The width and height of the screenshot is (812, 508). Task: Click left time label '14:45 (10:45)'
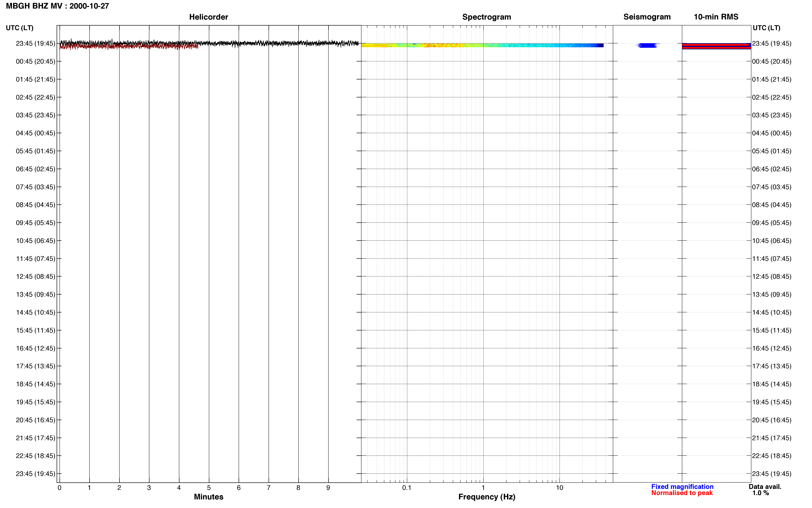[x=36, y=312]
